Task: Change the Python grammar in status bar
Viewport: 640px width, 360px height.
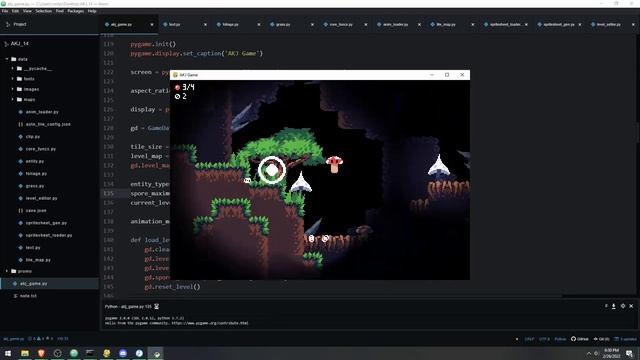Action: (x=560, y=339)
